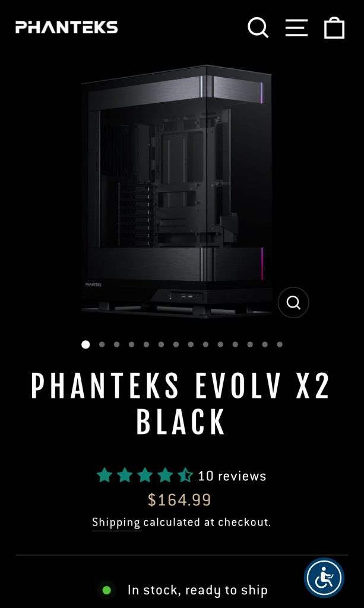The image size is (364, 608).
Task: Select the last gallery pagination dot
Action: (280, 344)
